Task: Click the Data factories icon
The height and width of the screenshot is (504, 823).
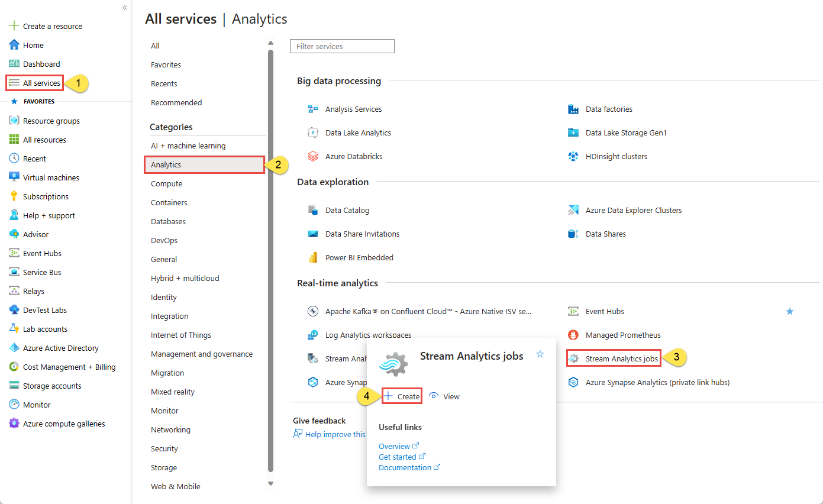Action: coord(573,109)
